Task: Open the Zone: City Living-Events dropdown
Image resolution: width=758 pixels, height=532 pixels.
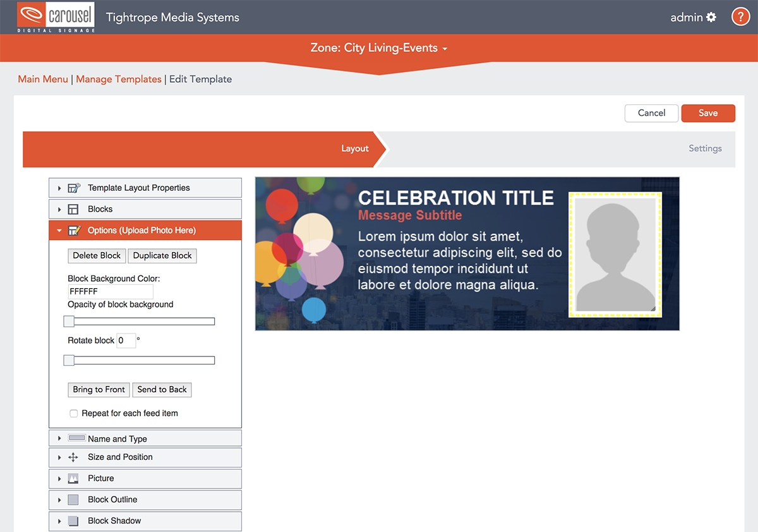Action: click(379, 48)
